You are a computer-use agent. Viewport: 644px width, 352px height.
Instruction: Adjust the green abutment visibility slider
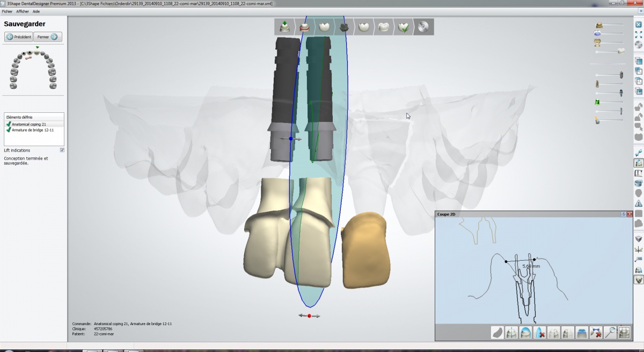609,102
